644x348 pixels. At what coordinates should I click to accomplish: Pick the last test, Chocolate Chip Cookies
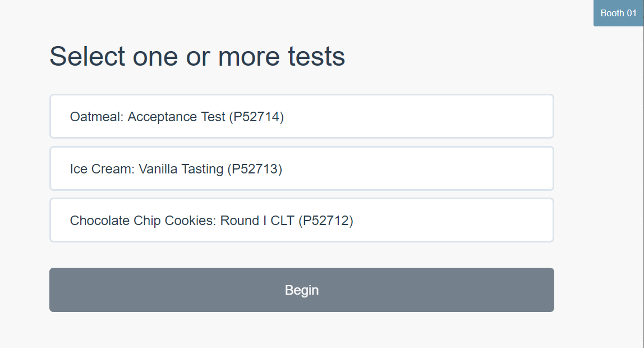(x=302, y=220)
